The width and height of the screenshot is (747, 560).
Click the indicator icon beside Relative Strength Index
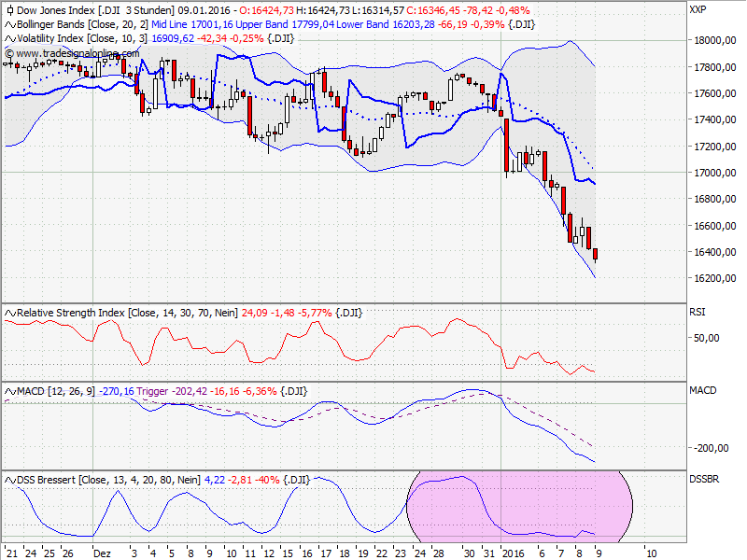(8, 313)
